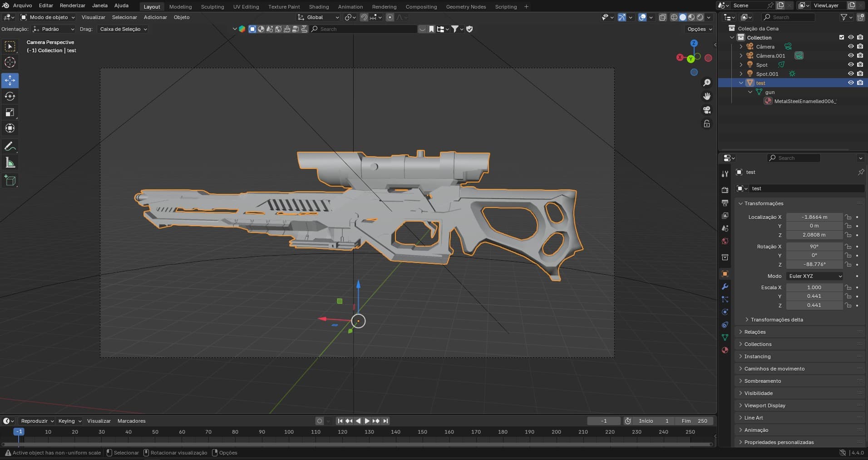Open the Modo de objeto dropdown
The height and width of the screenshot is (460, 868).
[x=48, y=17]
